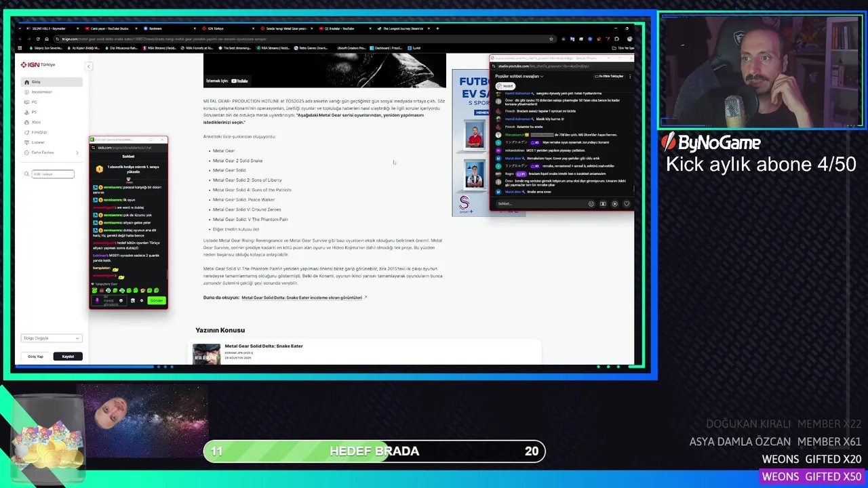Switch to the IGN Türkiye browser tab
The image size is (868, 488).
[229, 28]
